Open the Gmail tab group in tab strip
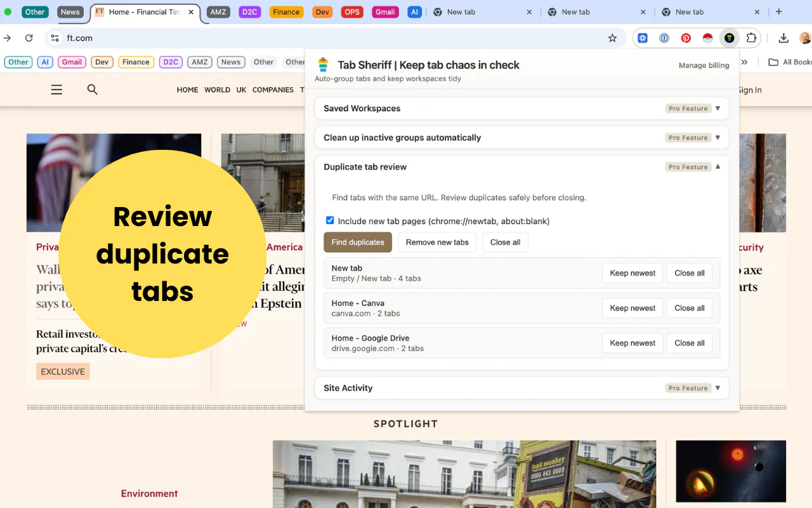812x508 pixels. pyautogui.click(x=385, y=12)
